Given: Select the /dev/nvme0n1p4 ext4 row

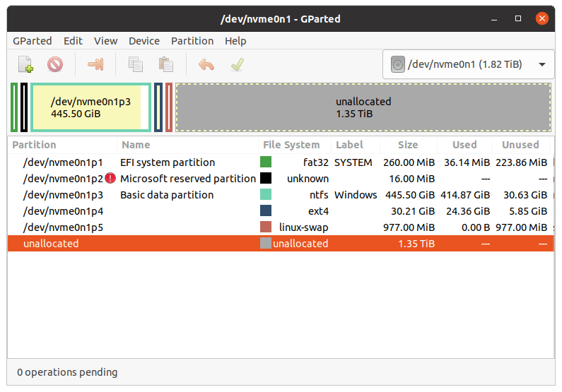Looking at the screenshot, I should (281, 211).
